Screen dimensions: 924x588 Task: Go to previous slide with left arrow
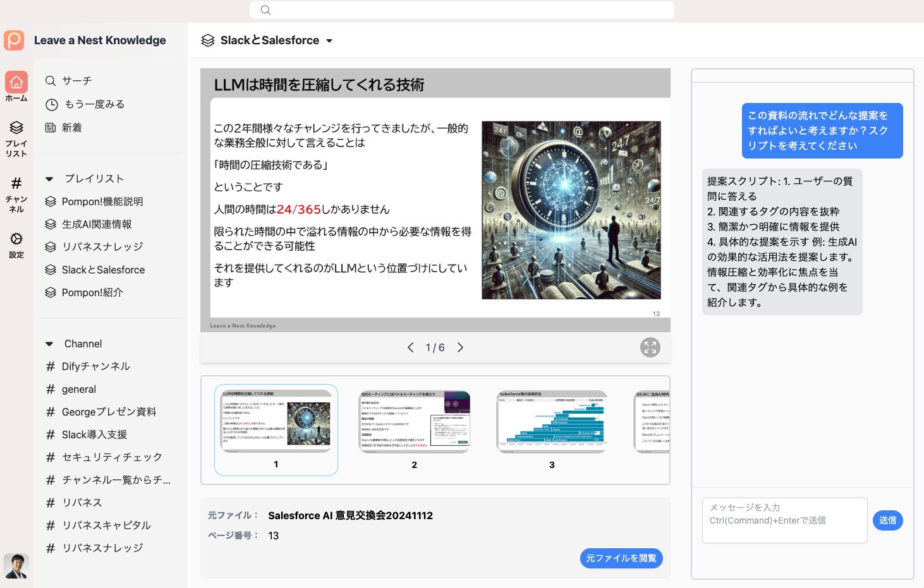point(410,347)
